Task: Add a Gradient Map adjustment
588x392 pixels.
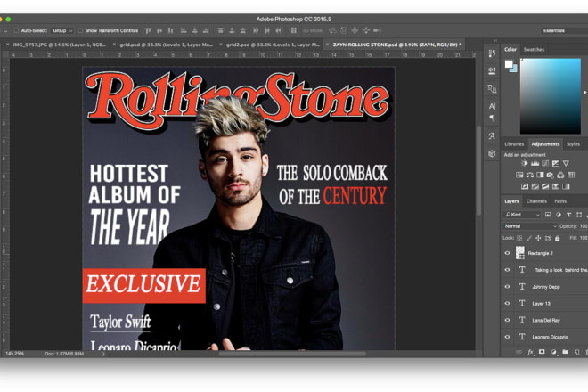Action: [566, 186]
